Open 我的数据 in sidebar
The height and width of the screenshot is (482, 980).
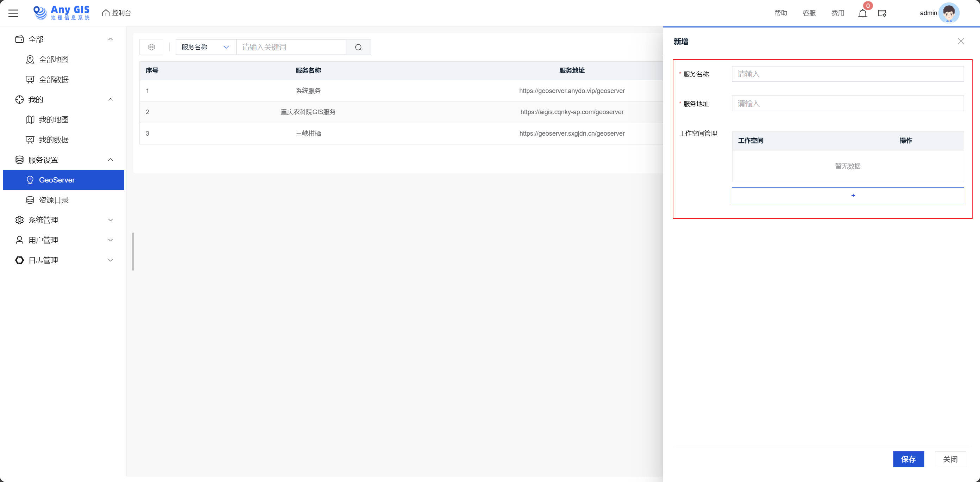pyautogui.click(x=54, y=140)
